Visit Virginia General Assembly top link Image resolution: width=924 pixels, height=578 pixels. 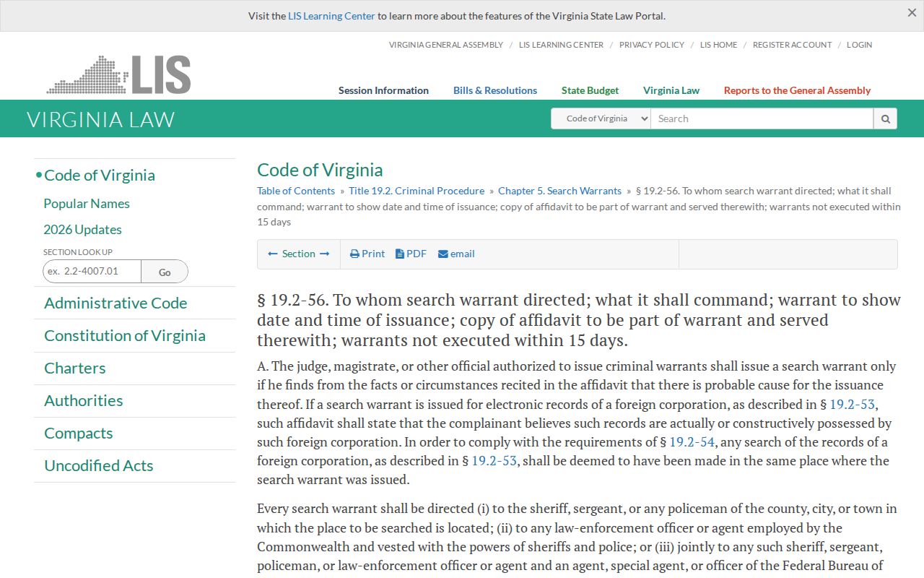coord(446,45)
